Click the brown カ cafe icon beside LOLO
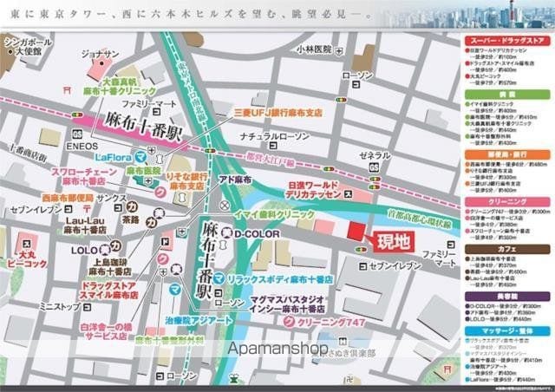Viewport: 555px width, 392px height. coord(115,245)
